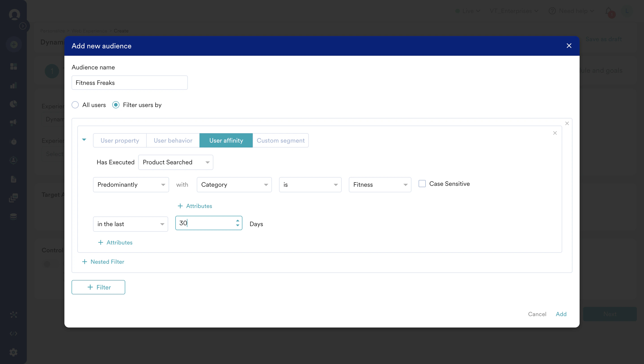Select the All users radio button
The height and width of the screenshot is (364, 644).
click(x=75, y=105)
